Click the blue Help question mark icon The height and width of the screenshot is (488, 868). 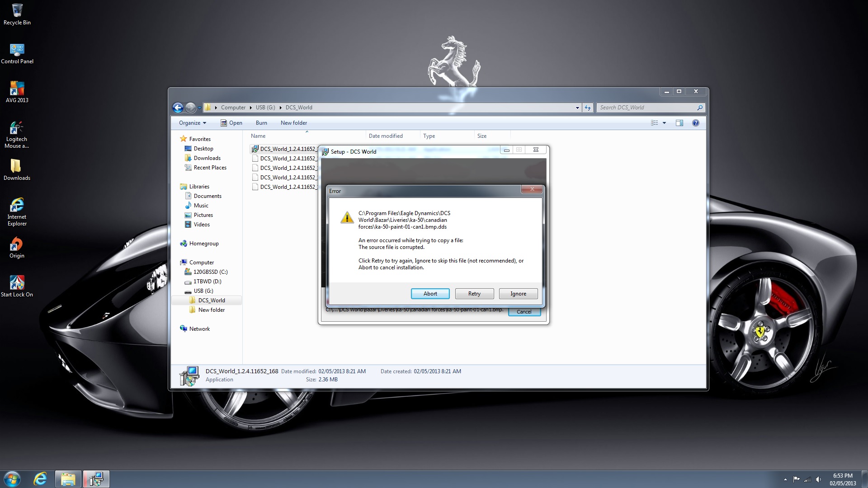pos(696,123)
